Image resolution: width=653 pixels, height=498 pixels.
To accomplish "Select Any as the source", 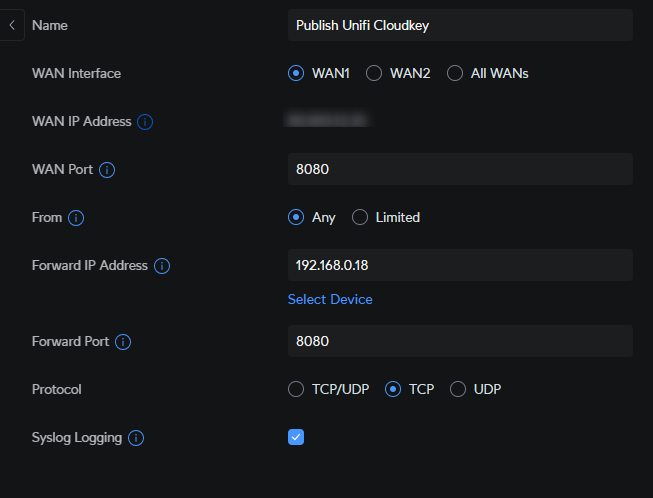I will coord(296,217).
